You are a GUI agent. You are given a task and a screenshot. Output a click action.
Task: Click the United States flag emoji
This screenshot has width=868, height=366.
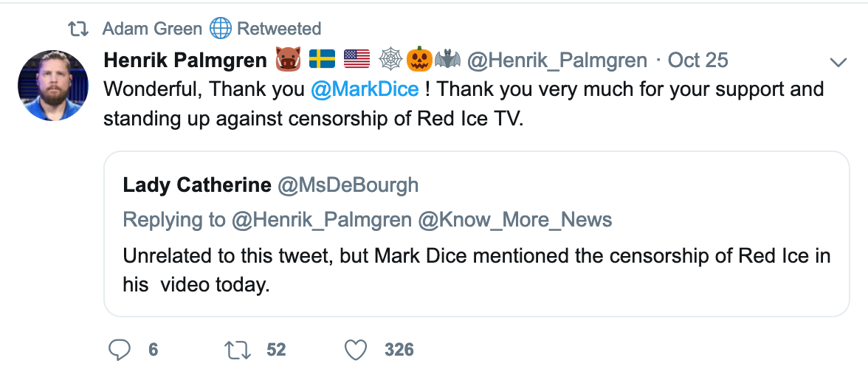coord(355,60)
